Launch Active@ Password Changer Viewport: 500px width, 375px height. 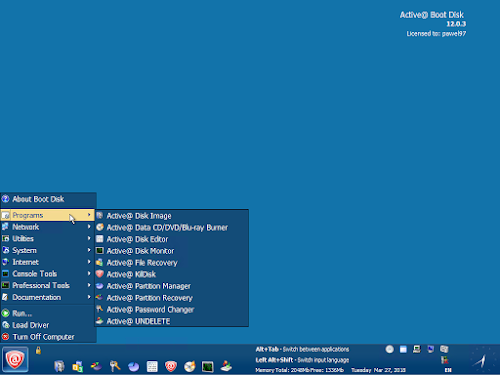(x=172, y=309)
